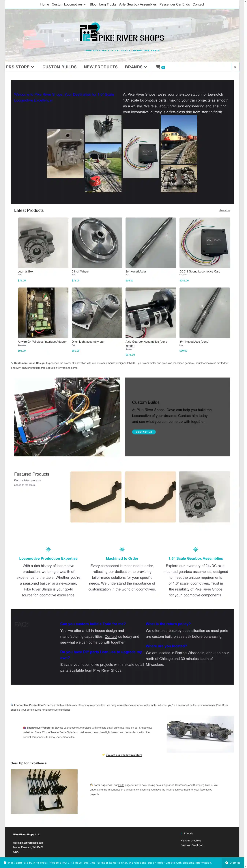The width and height of the screenshot is (247, 868).
Task: Expand the BRANDS menu
Action: (x=136, y=67)
